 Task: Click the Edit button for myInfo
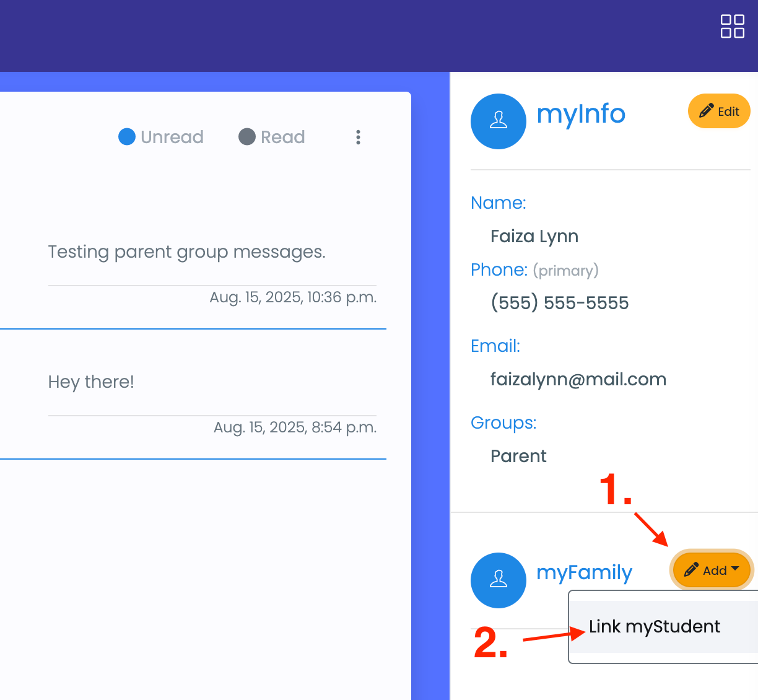pyautogui.click(x=719, y=111)
